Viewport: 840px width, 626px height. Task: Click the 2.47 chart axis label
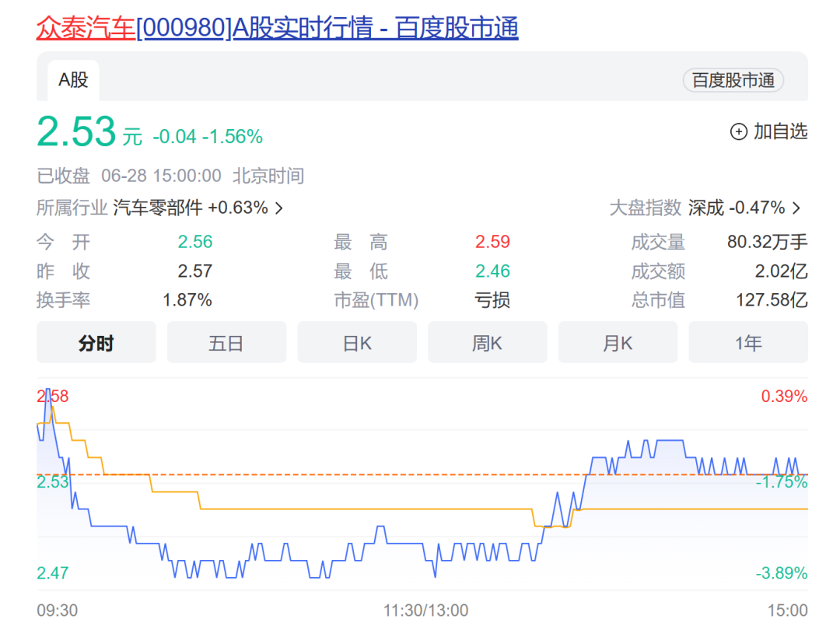coord(53,573)
